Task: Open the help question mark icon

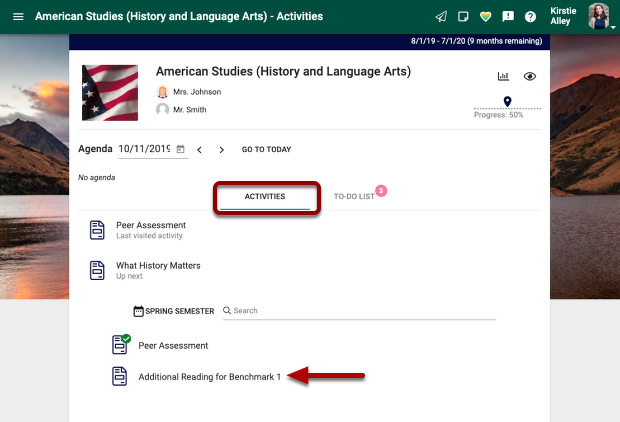Action: coord(530,17)
